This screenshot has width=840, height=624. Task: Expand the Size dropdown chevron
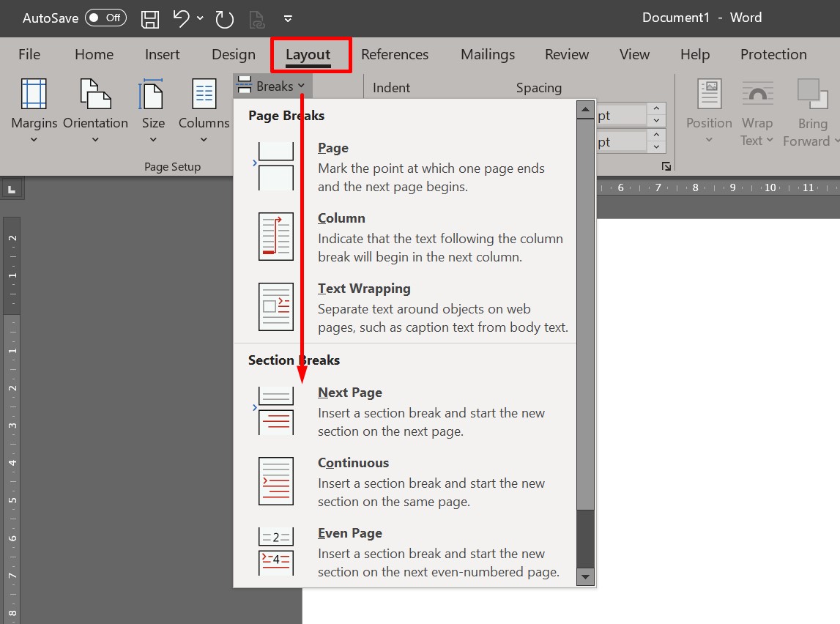(153, 140)
